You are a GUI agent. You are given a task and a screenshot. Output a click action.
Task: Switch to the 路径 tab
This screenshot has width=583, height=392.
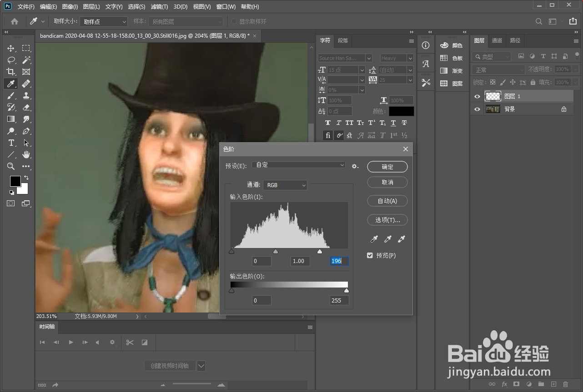pos(515,40)
